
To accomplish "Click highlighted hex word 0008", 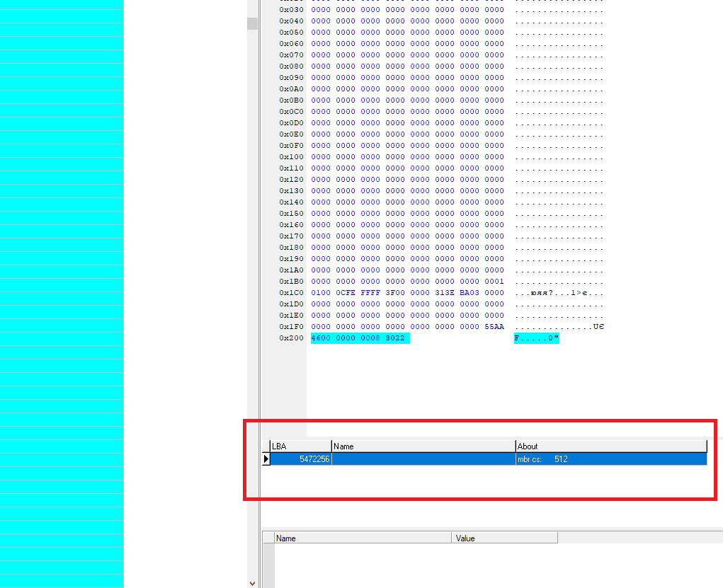I will click(370, 338).
